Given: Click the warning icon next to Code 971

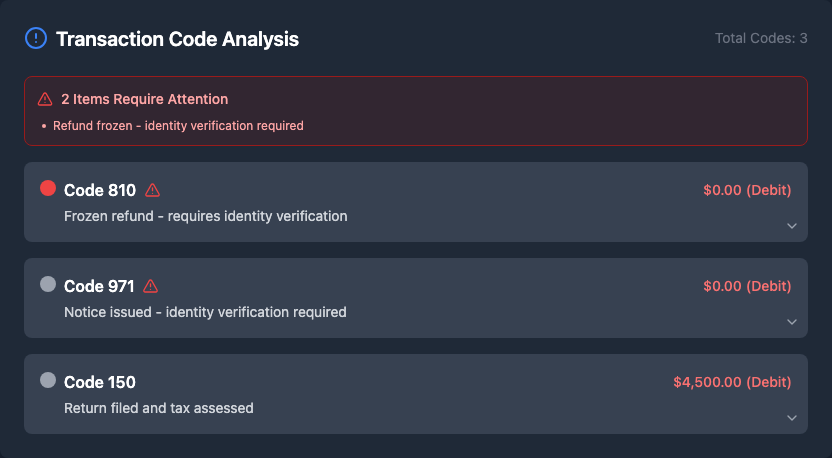Looking at the screenshot, I should [x=151, y=286].
